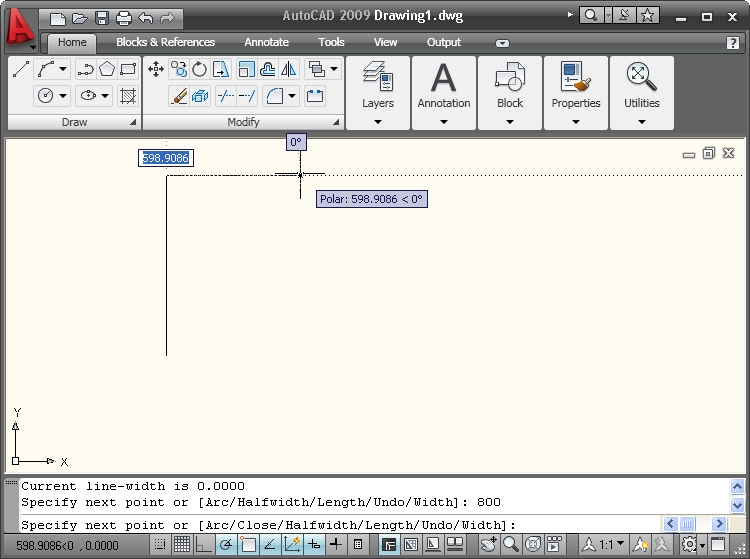Expand the Layers panel
This screenshot has width=750, height=559.
pyautogui.click(x=378, y=121)
